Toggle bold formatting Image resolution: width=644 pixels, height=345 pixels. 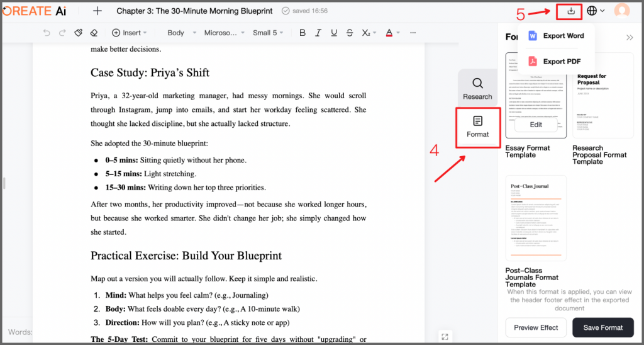click(303, 33)
